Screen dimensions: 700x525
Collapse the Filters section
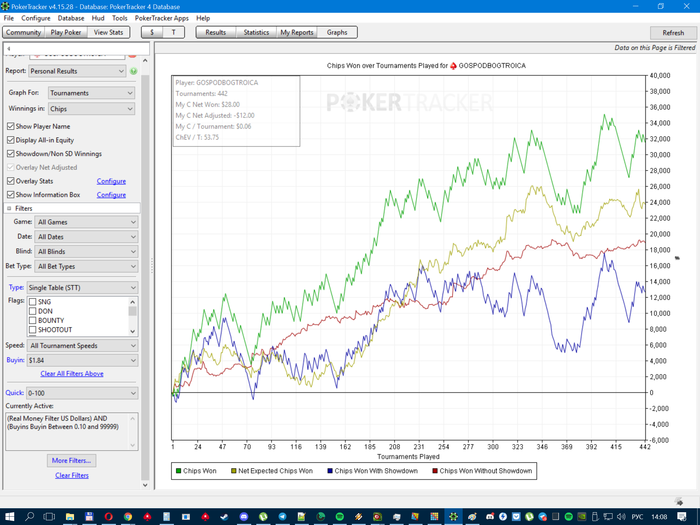point(9,208)
